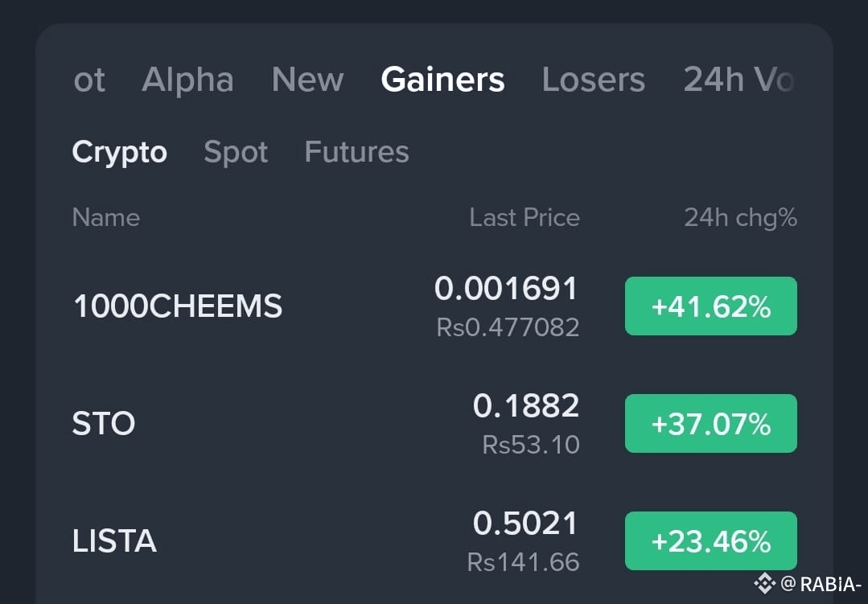Sort by Last Price column
The width and height of the screenshot is (868, 604).
525,218
